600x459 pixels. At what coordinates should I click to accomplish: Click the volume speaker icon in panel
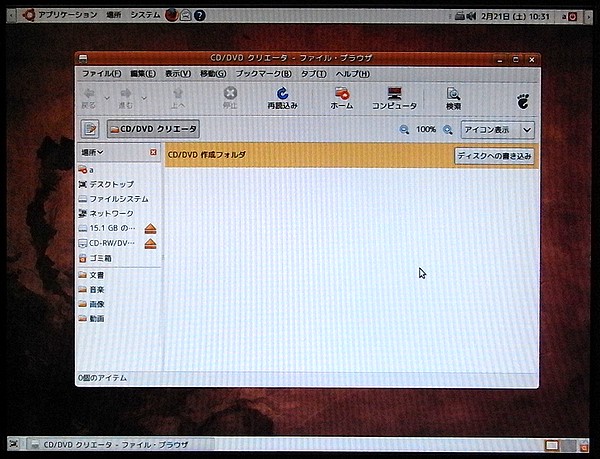tap(471, 16)
